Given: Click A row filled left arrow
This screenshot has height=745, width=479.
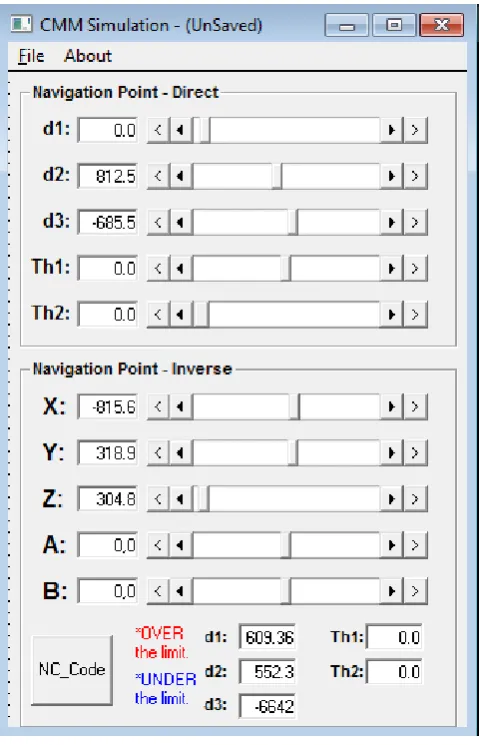Looking at the screenshot, I should 181,545.
